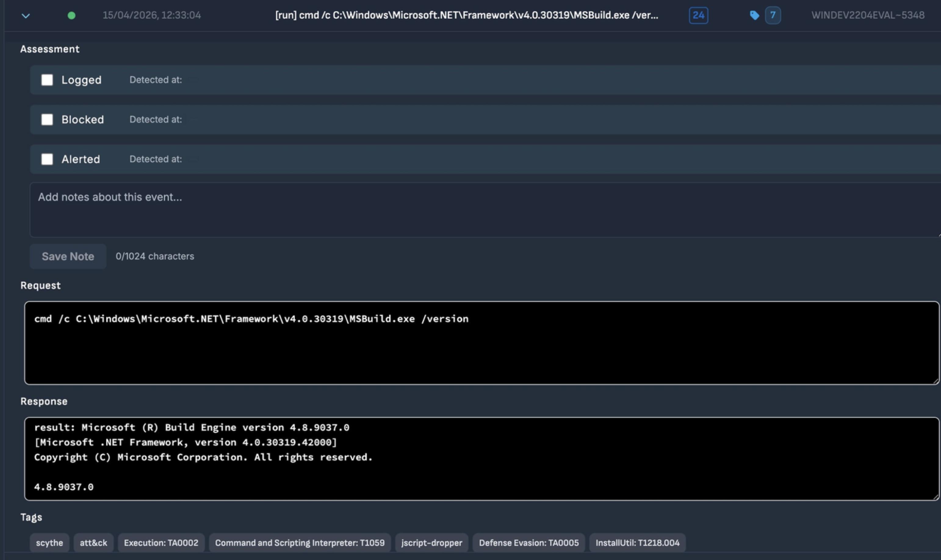This screenshot has width=941, height=560.
Task: Click the jscript-dropper tag
Action: [x=431, y=543]
